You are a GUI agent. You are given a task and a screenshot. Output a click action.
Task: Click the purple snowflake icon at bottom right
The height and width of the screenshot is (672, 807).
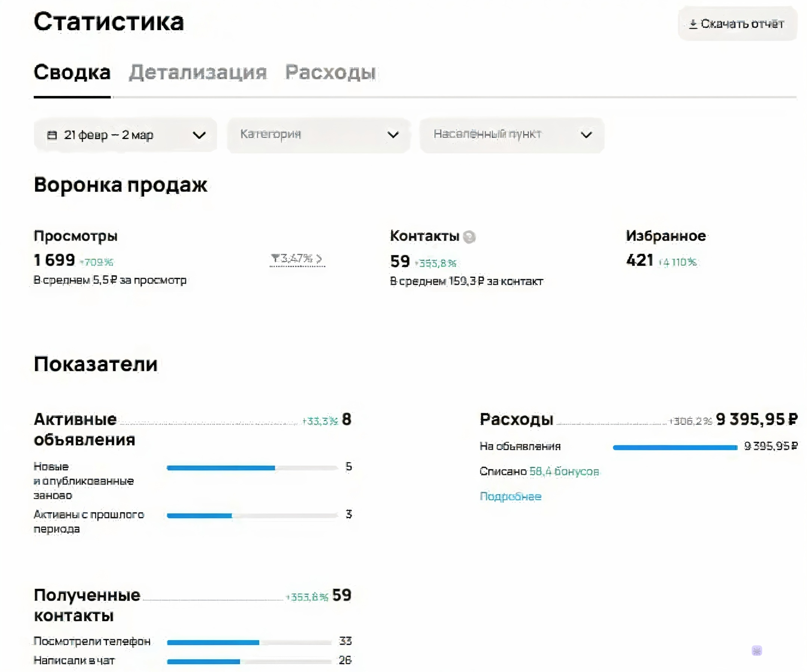click(757, 650)
